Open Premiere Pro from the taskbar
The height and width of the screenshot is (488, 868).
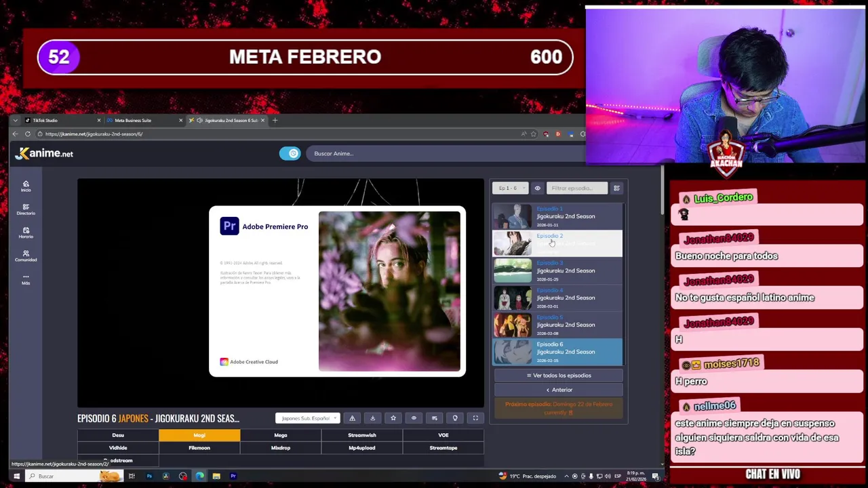[233, 476]
